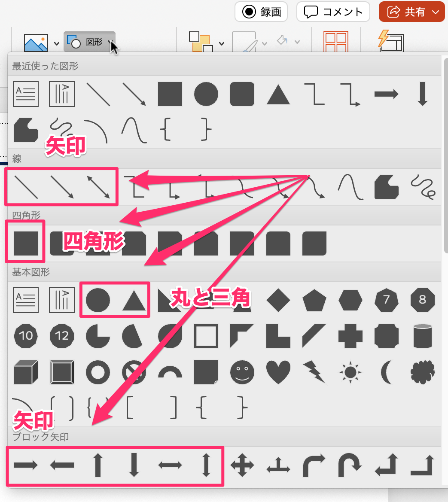Pick right block arrow in 最近使った図形

tap(387, 94)
